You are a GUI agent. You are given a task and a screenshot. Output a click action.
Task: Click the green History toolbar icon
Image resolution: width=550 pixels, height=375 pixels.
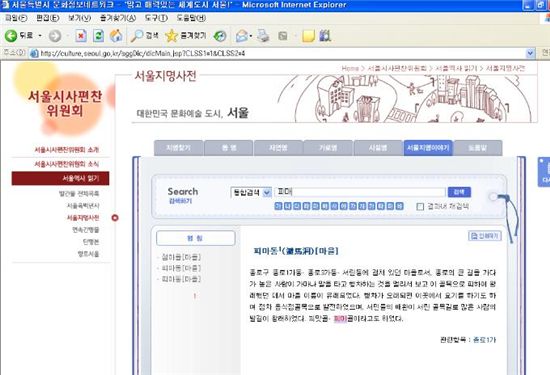coord(220,36)
